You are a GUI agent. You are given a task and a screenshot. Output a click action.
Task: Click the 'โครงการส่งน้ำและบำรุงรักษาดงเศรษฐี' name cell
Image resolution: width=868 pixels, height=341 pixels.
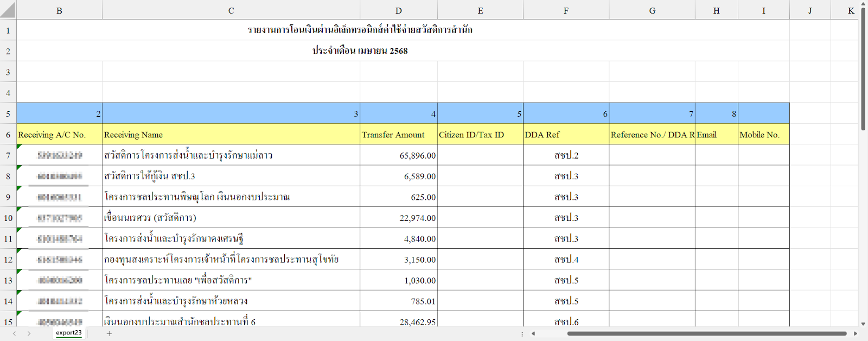231,238
